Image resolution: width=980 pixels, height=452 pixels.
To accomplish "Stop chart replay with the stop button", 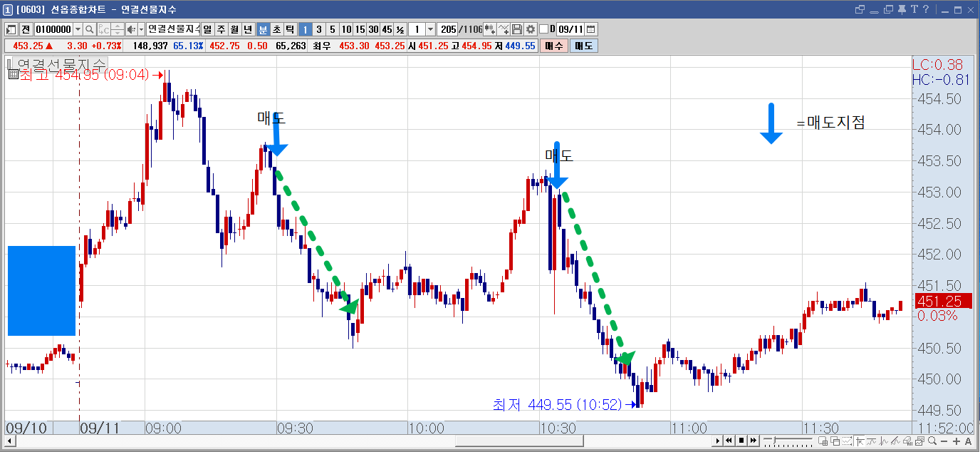I will click(741, 441).
